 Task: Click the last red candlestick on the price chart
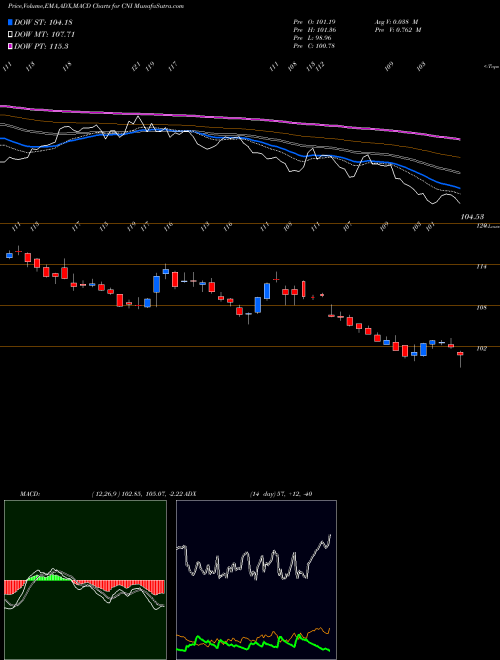pyautogui.click(x=460, y=354)
